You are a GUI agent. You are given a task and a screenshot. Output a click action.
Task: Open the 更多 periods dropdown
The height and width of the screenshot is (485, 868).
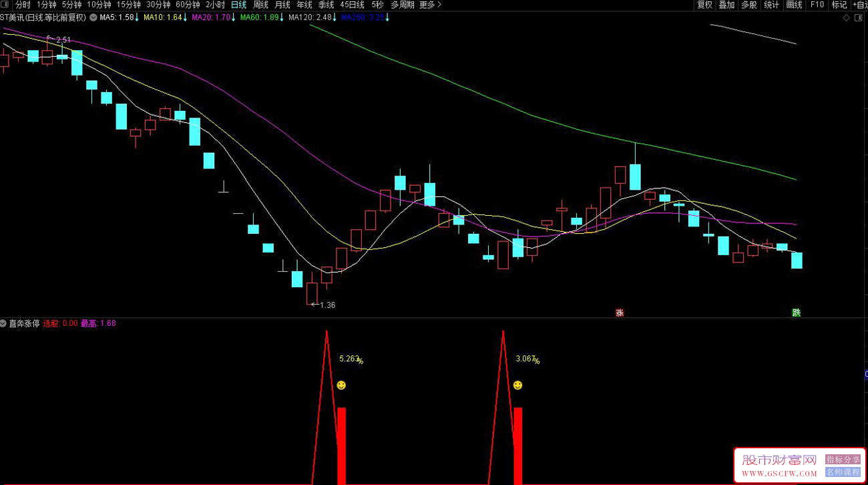[430, 5]
